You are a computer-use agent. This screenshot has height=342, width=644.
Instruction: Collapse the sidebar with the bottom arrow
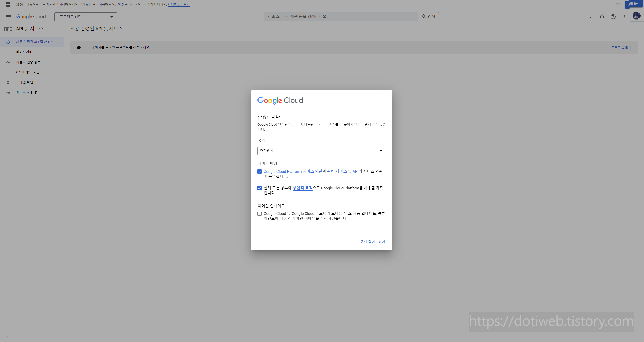tap(8, 335)
